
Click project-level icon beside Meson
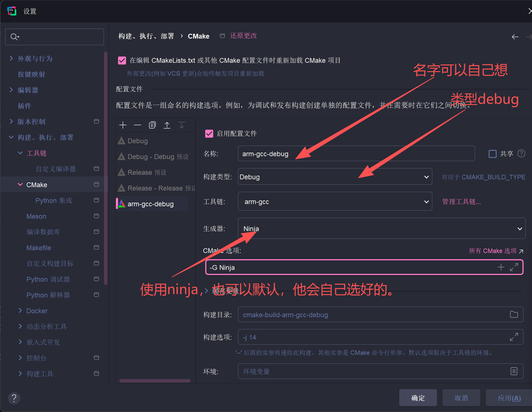(x=96, y=216)
